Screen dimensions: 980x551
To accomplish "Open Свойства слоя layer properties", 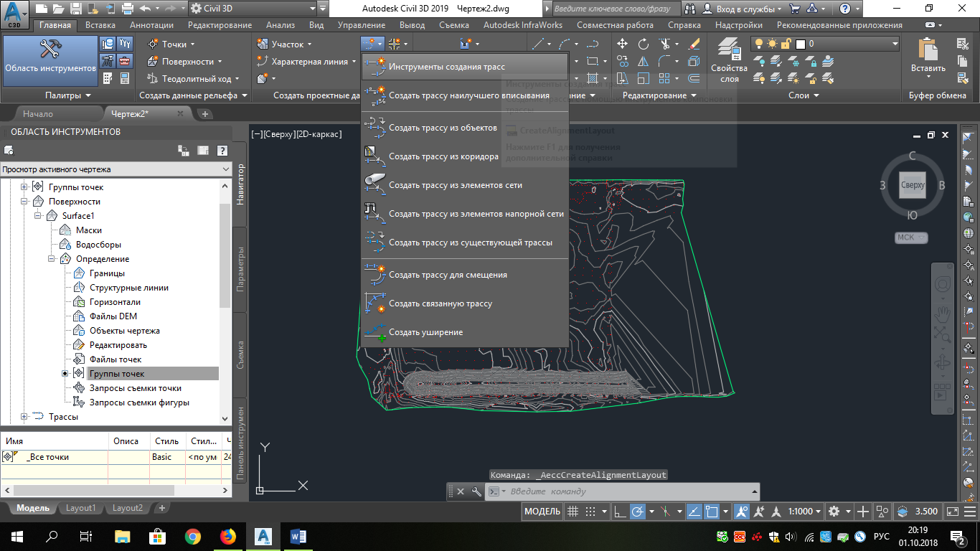I will tap(729, 57).
